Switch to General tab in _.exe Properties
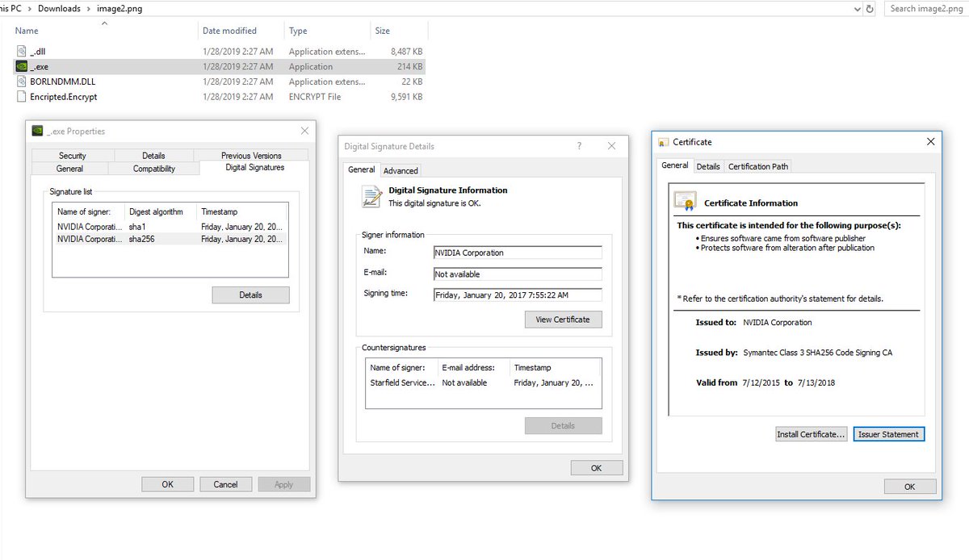This screenshot has height=560, width=969. pos(69,169)
